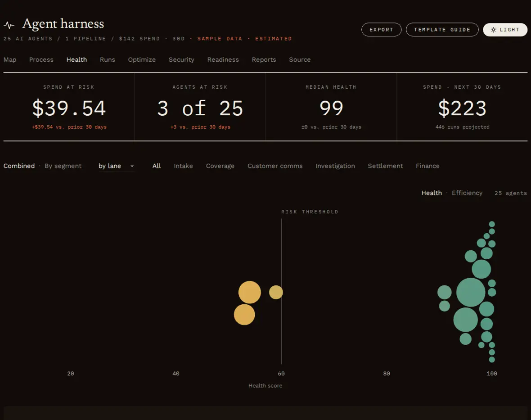531x420 pixels.
Task: Show only the Coverage lane
Action: 220,166
